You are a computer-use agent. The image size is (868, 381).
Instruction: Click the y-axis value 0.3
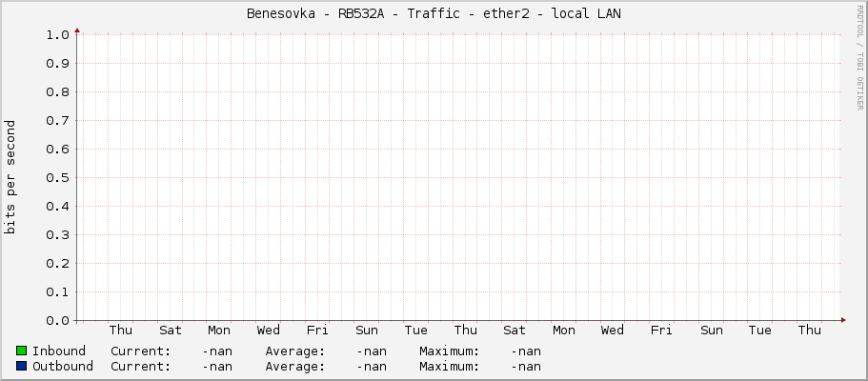coord(57,235)
